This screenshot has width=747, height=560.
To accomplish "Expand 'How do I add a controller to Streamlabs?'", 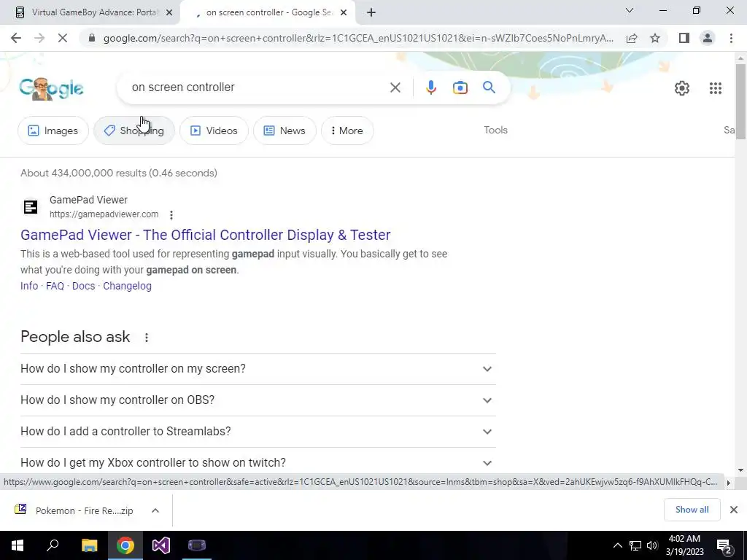I will (258, 432).
